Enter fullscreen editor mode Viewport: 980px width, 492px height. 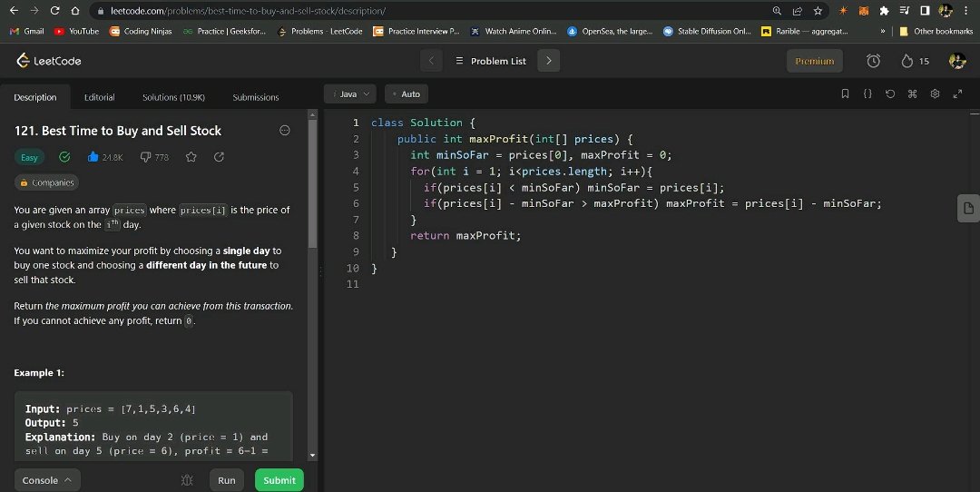pos(957,93)
